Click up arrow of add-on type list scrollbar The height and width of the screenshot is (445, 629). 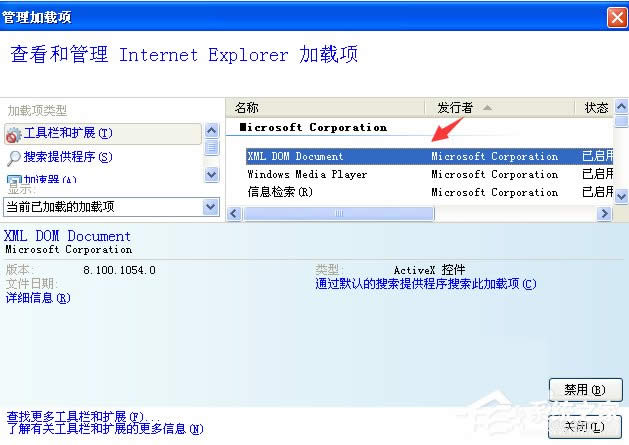pyautogui.click(x=211, y=130)
